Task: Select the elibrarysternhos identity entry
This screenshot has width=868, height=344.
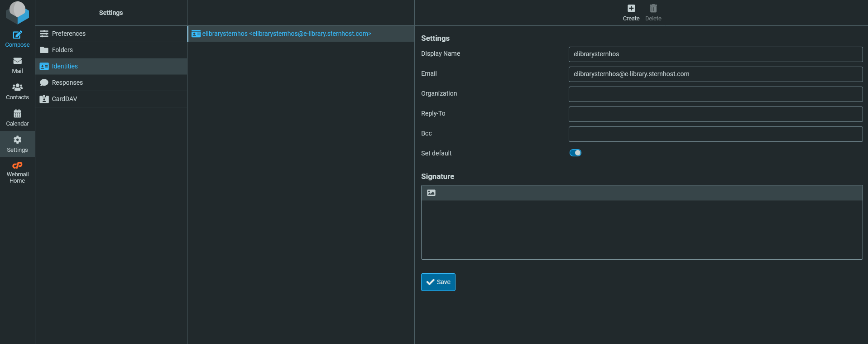Action: (287, 34)
